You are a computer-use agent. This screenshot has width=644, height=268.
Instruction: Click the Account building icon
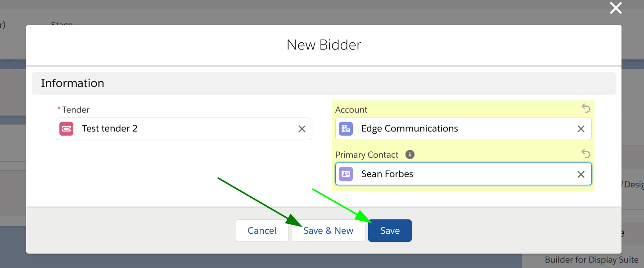click(346, 129)
